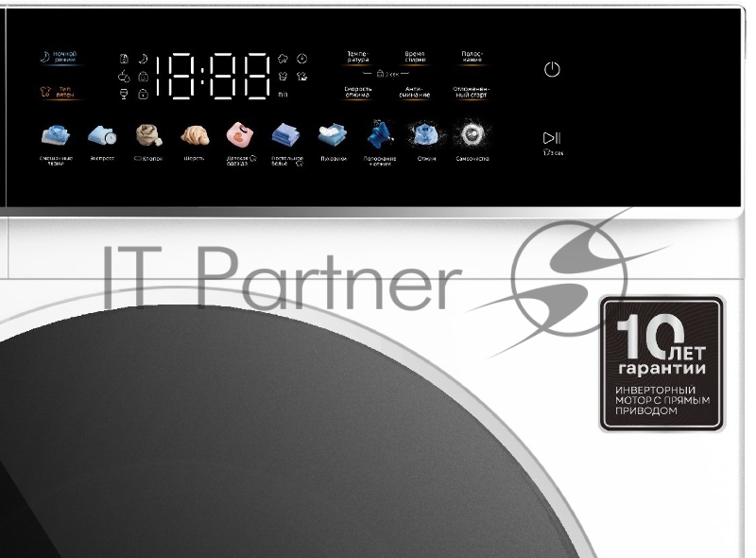Tap the splat stain icon right of display
Screen dimensions: 756x558
coord(283,59)
